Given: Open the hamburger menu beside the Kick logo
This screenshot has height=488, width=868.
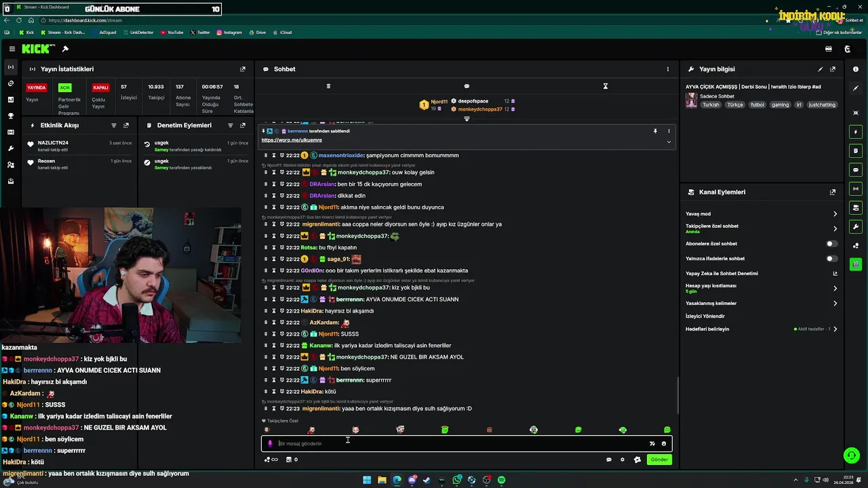Looking at the screenshot, I should 12,49.
